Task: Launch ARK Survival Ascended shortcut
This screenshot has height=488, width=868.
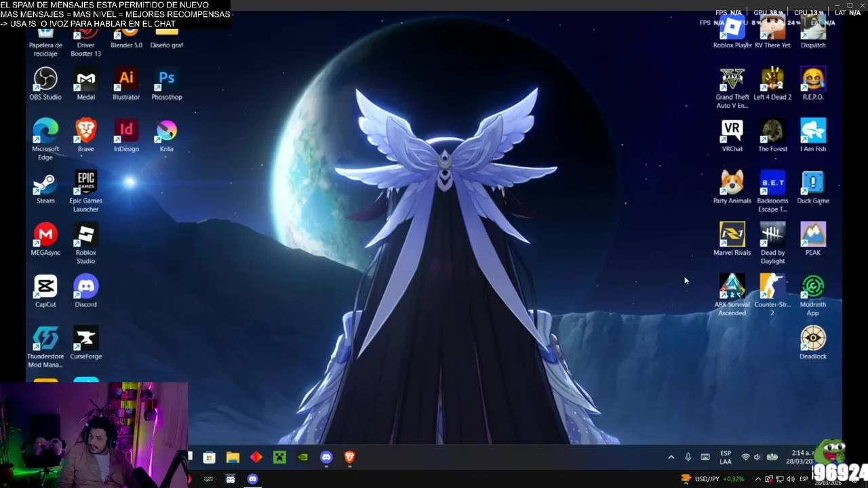Action: (732, 296)
